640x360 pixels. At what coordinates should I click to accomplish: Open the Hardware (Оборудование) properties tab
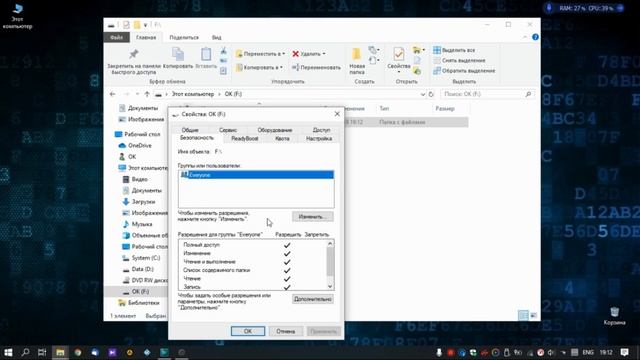275,130
